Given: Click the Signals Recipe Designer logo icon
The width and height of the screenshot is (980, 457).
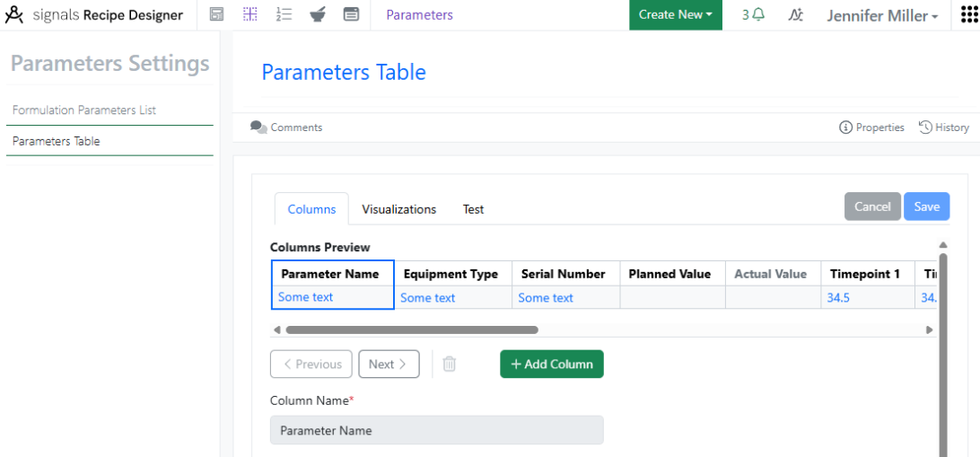Looking at the screenshot, I should pos(13,14).
